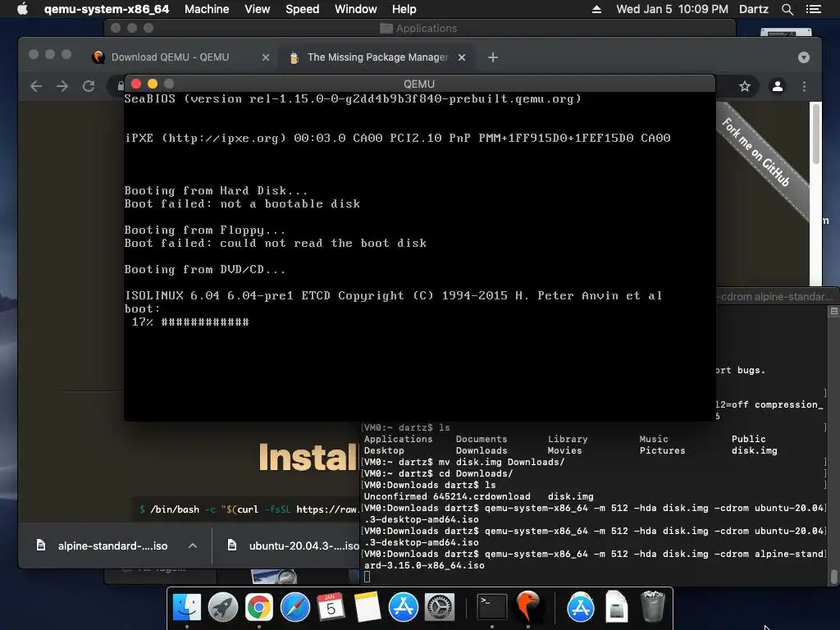Open System Preferences from the Dock
840x630 pixels.
click(x=440, y=607)
